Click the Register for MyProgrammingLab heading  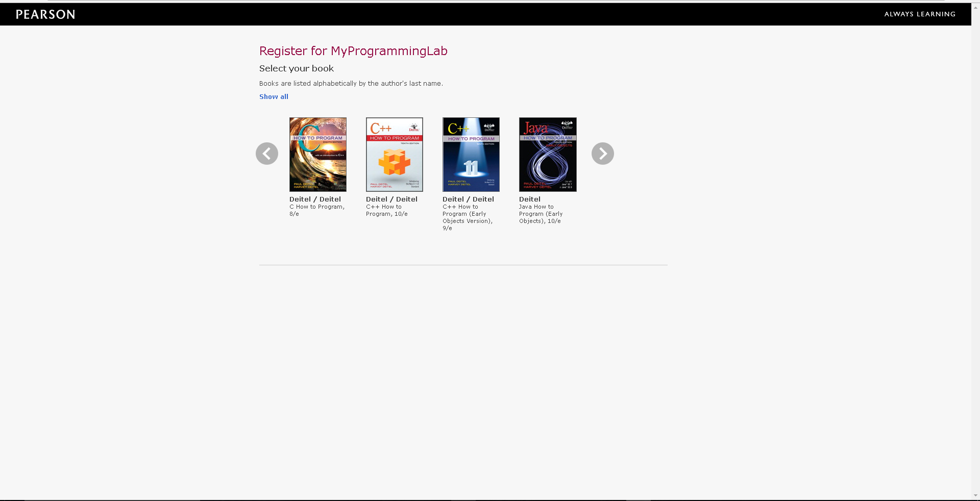coord(353,51)
